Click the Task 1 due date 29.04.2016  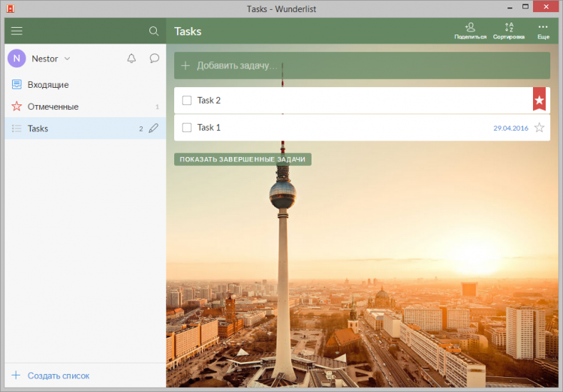tap(510, 128)
